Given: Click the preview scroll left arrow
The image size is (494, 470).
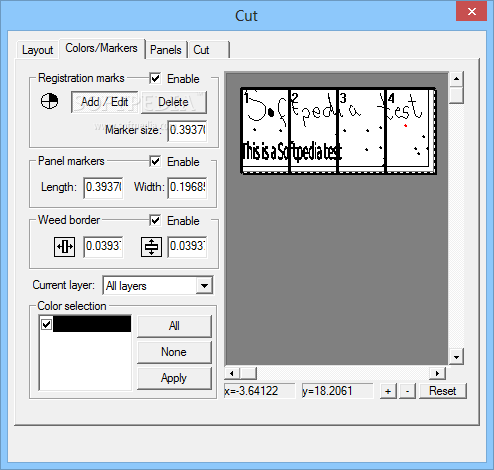Looking at the screenshot, I should (232, 373).
